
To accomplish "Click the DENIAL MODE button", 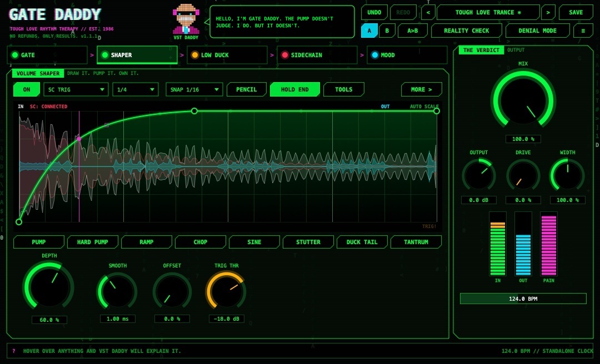I will tap(538, 31).
